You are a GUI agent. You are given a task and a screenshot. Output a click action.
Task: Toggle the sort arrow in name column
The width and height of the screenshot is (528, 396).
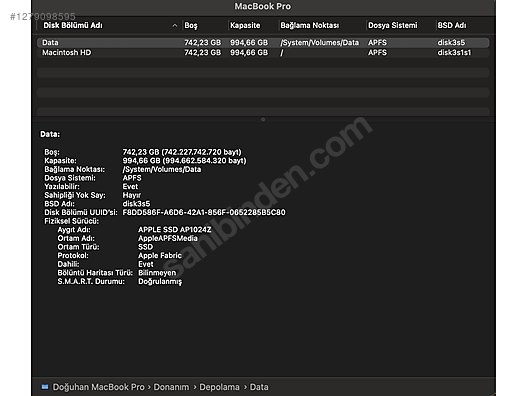[x=174, y=26]
